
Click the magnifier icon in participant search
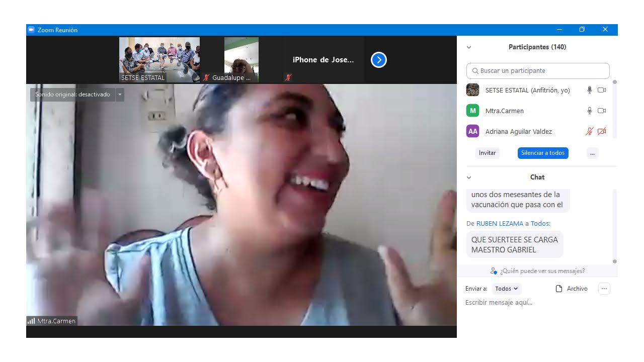coord(475,71)
